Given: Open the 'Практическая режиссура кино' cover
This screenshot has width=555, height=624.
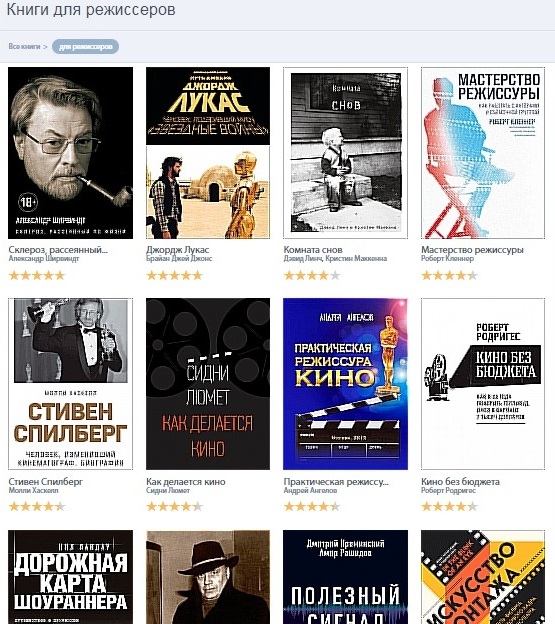Looking at the screenshot, I should click(345, 384).
